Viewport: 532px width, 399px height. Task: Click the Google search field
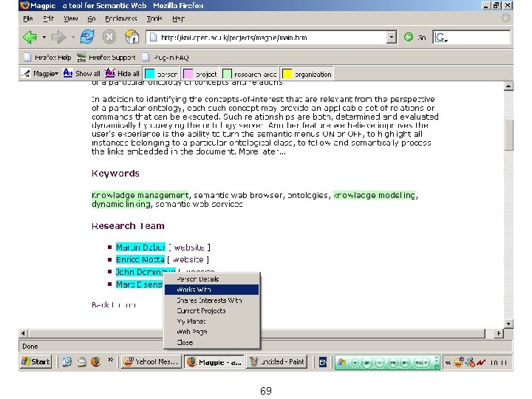471,38
